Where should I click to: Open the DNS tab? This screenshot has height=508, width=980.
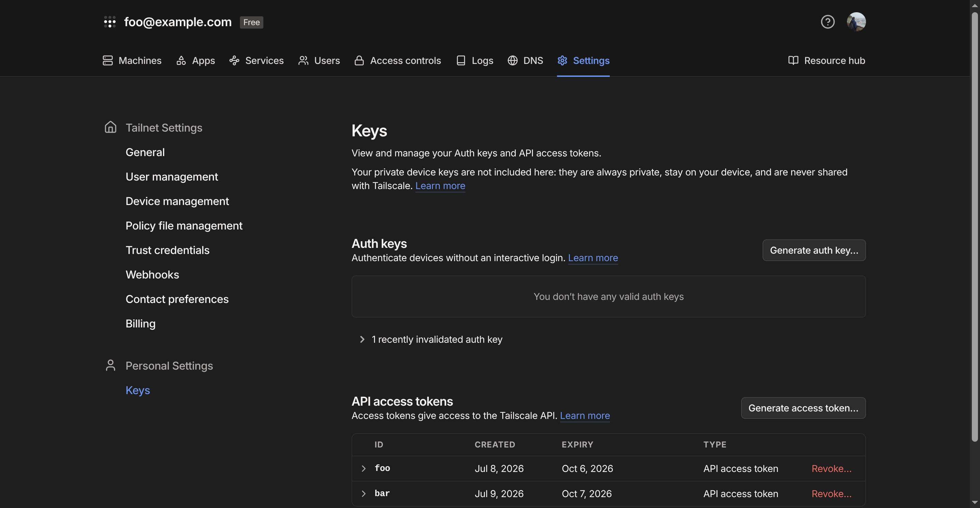525,61
